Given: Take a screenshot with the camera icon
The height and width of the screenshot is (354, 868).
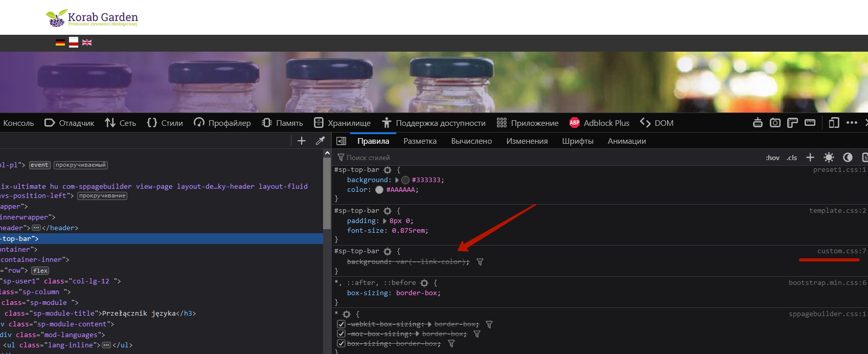Looking at the screenshot, I should (x=775, y=123).
